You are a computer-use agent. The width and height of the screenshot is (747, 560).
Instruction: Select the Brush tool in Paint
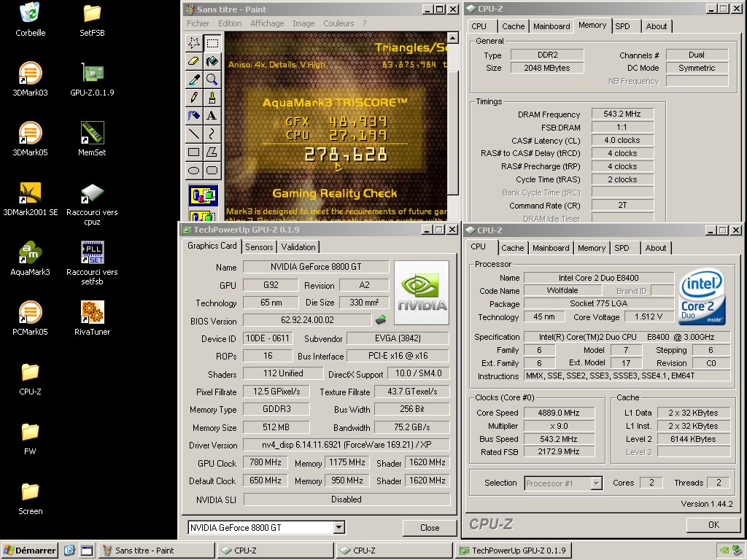[x=212, y=97]
